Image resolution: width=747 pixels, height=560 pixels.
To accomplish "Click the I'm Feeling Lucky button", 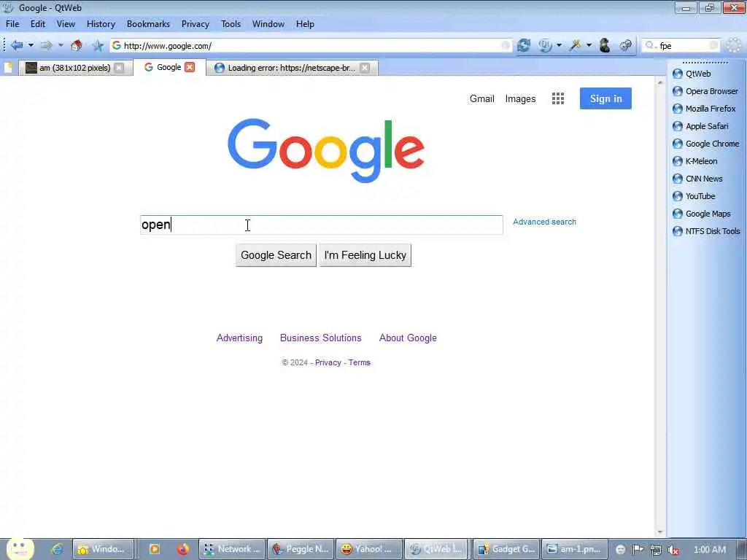I will pyautogui.click(x=365, y=255).
